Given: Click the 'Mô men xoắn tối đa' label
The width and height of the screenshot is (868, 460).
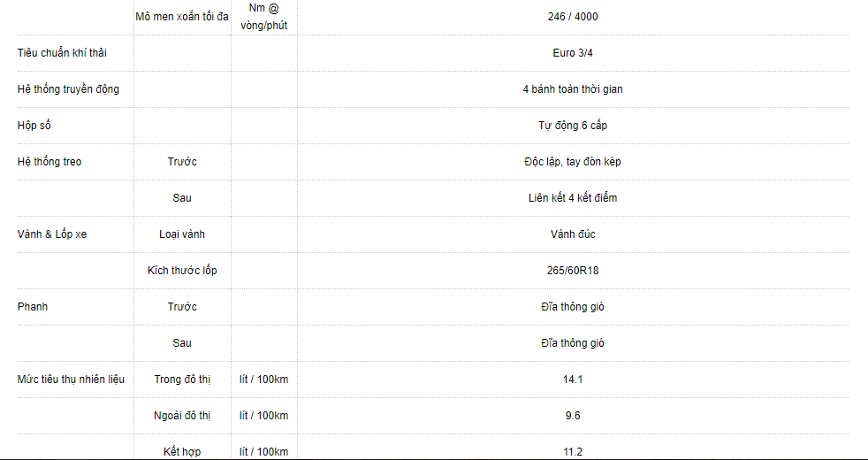Looking at the screenshot, I should tap(182, 16).
